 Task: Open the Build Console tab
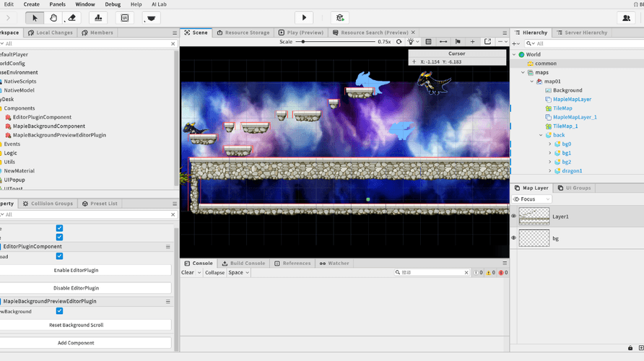pos(243,264)
